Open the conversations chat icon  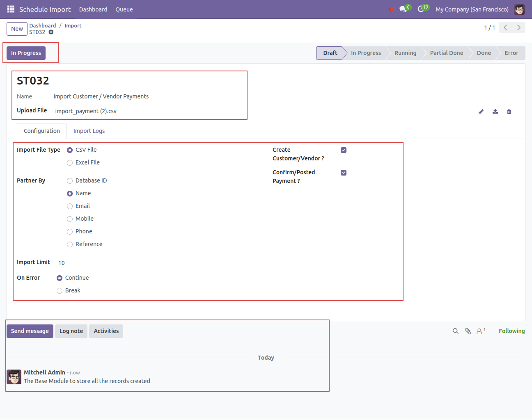403,9
